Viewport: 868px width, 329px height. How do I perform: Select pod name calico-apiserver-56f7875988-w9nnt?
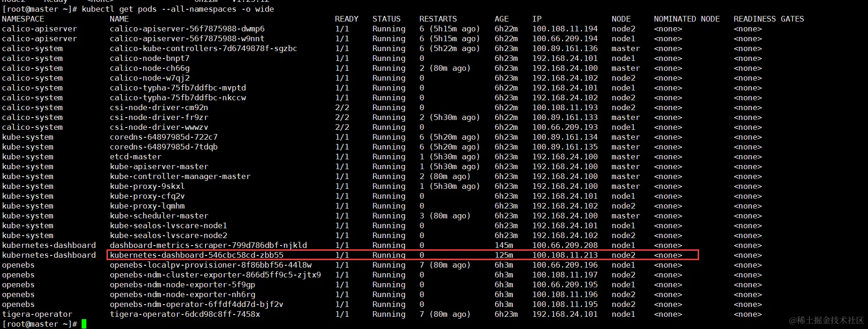[x=187, y=38]
